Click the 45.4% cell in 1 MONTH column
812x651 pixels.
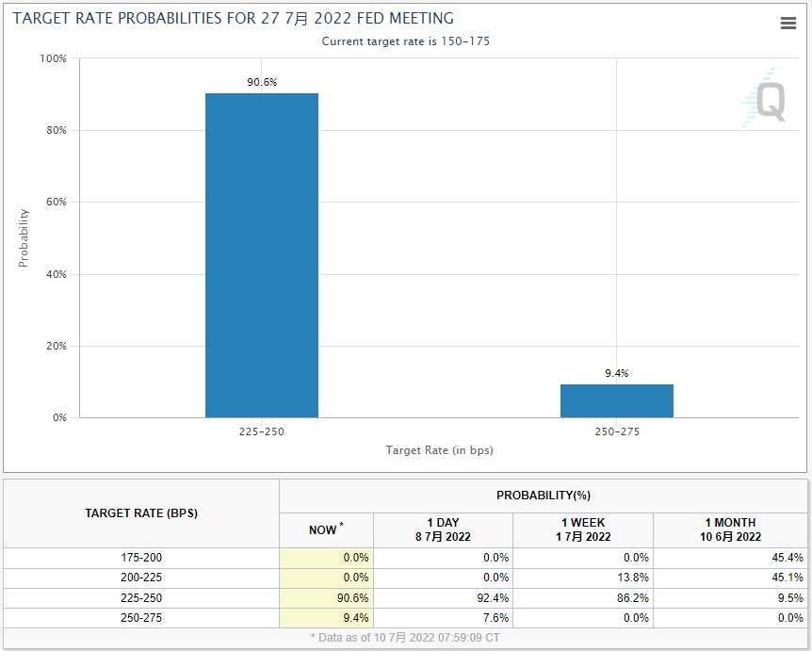(730, 558)
